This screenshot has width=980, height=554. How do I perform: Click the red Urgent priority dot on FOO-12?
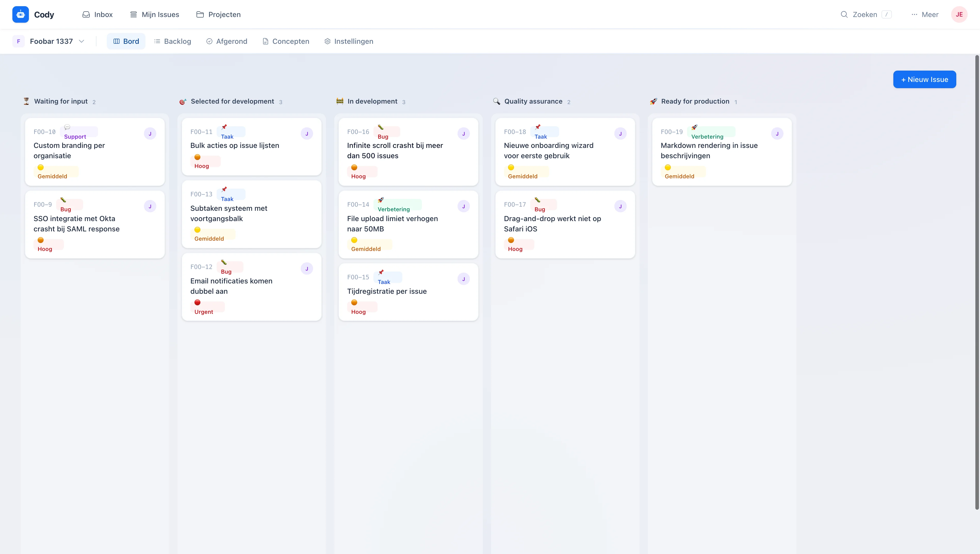pyautogui.click(x=197, y=303)
